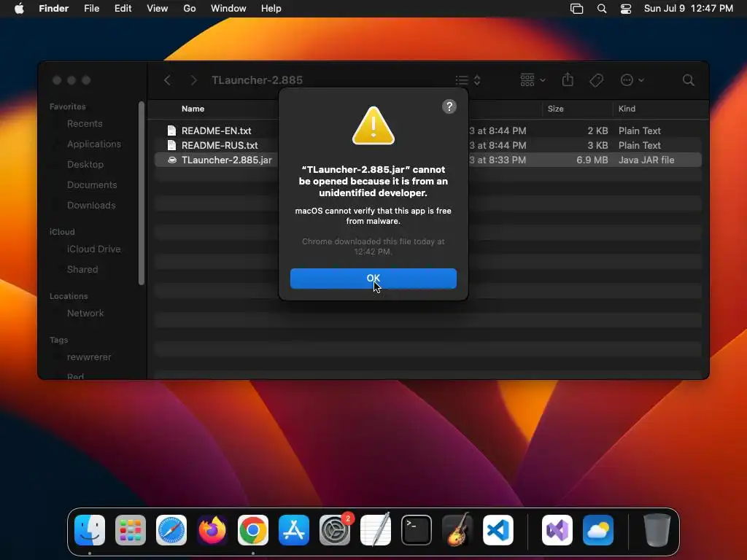This screenshot has width=747, height=560.
Task: Open the Edit menu
Action: 123,9
